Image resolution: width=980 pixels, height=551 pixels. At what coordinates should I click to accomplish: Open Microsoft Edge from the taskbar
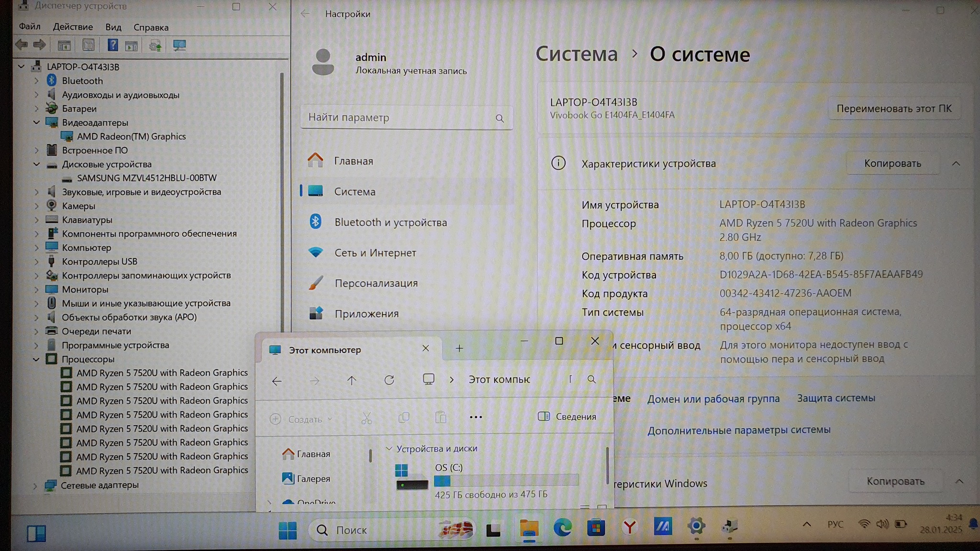[x=562, y=528]
